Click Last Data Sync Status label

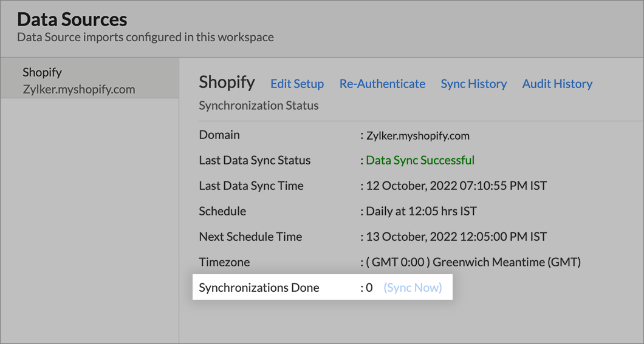[255, 160]
